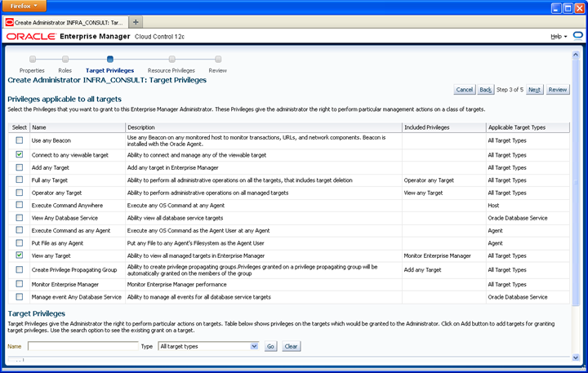Click the Roles step train marker
The image size is (588, 373).
click(x=65, y=60)
